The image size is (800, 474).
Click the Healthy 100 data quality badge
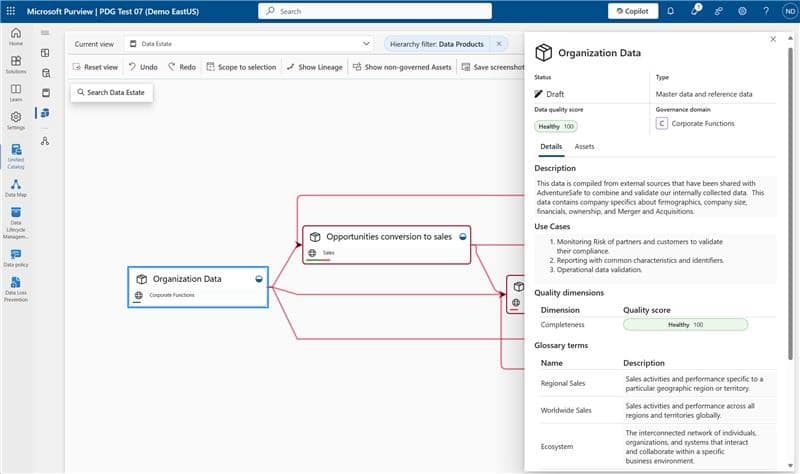pos(556,126)
